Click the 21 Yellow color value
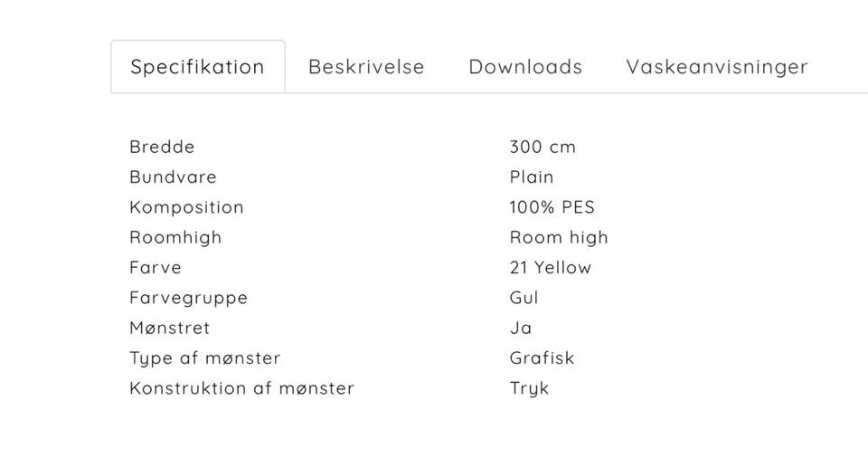Viewport: 868px width, 458px height. 551,268
